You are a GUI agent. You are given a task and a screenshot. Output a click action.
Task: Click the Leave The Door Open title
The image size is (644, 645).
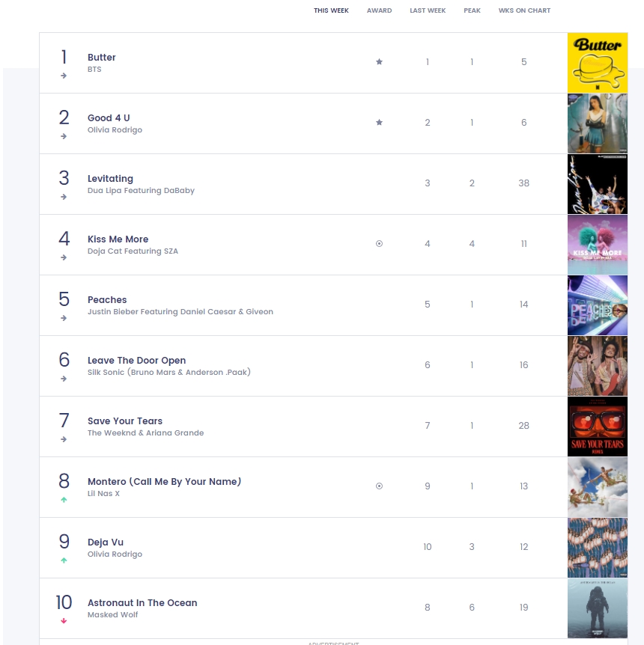[137, 361]
